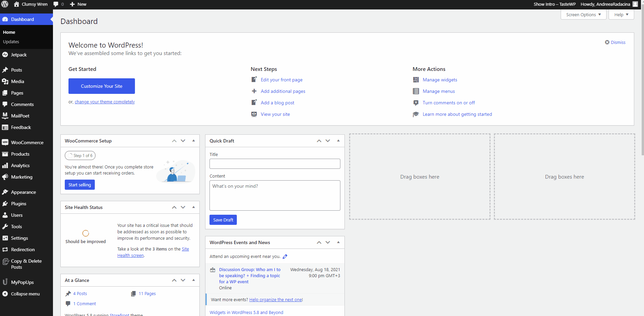Click the WooCommerce icon in sidebar
The width and height of the screenshot is (644, 316).
(x=5, y=142)
